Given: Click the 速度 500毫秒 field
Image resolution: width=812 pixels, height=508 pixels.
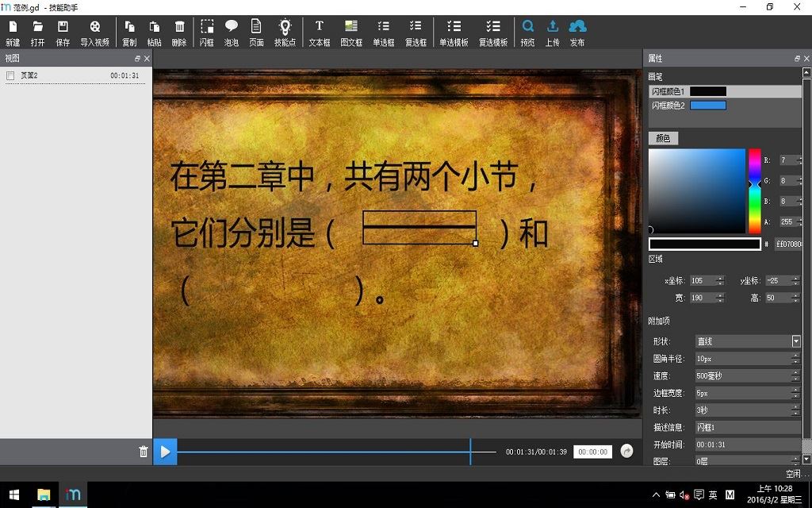Looking at the screenshot, I should 748,375.
